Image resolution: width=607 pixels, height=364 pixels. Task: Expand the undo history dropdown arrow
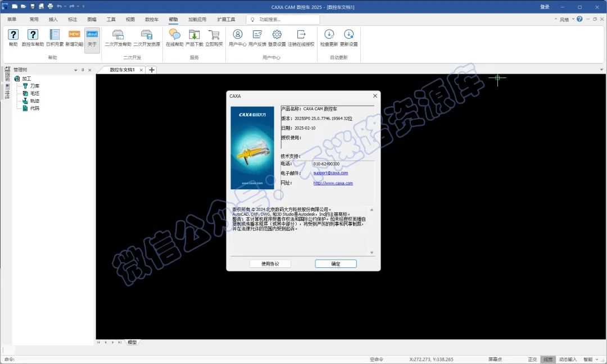(x=65, y=7)
